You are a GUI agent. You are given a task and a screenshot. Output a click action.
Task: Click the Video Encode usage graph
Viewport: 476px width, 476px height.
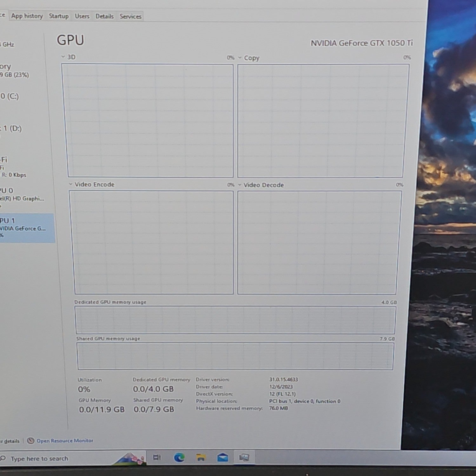pos(152,242)
